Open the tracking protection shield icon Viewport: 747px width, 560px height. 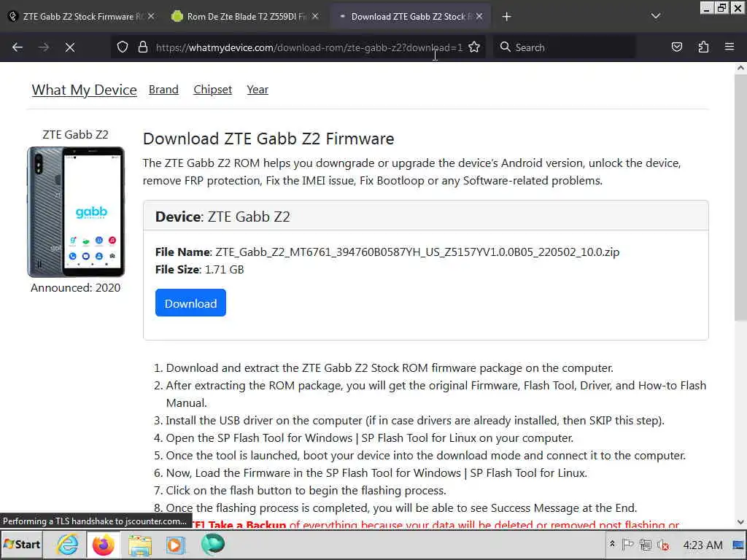pos(123,47)
